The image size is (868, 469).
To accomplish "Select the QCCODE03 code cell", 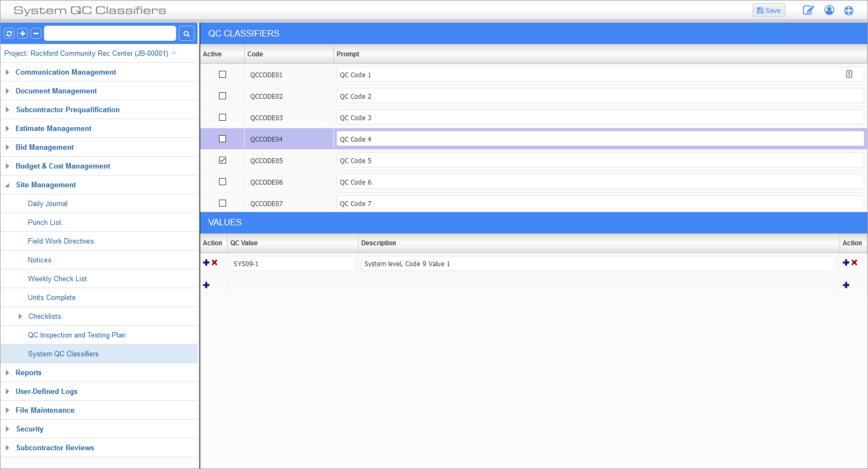I will 289,118.
